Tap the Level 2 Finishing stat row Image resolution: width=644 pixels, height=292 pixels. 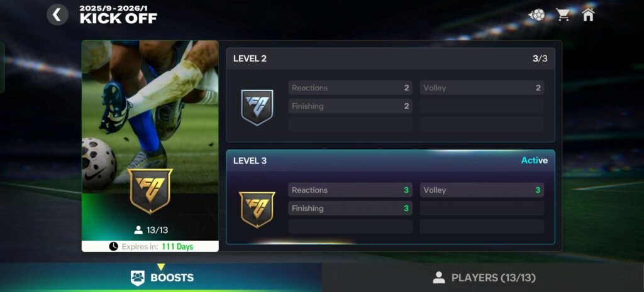(350, 105)
